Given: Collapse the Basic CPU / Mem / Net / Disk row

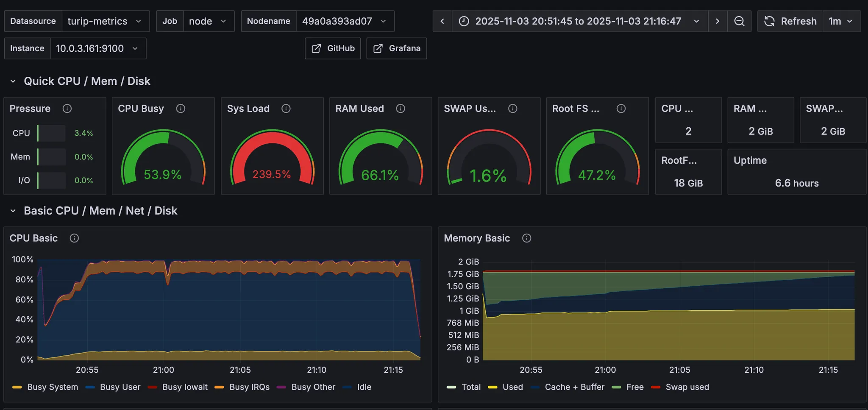Looking at the screenshot, I should point(13,211).
